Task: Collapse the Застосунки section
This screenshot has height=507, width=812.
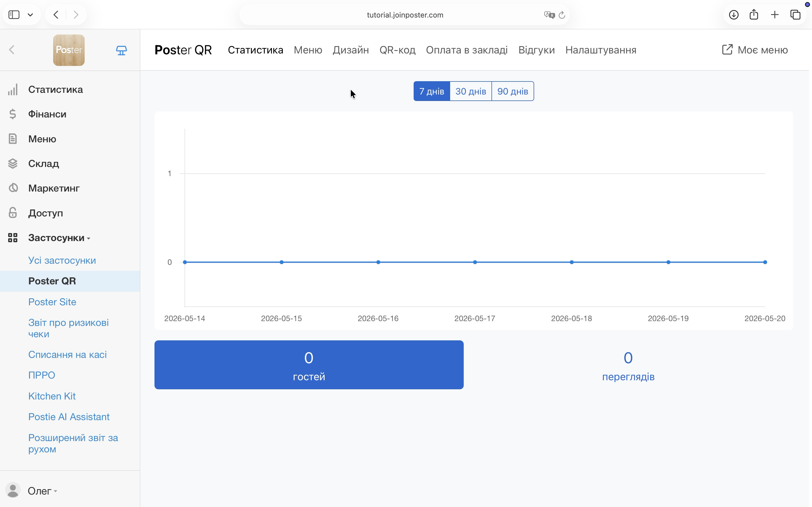Action: click(x=59, y=238)
